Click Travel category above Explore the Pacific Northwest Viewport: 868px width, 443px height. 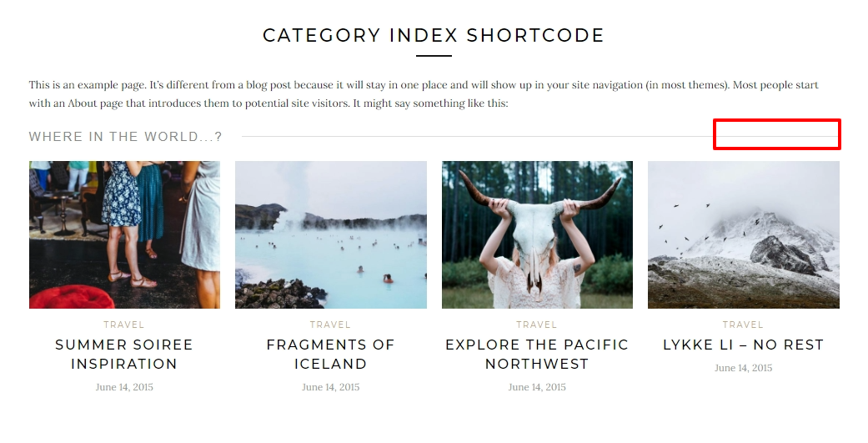tap(537, 325)
